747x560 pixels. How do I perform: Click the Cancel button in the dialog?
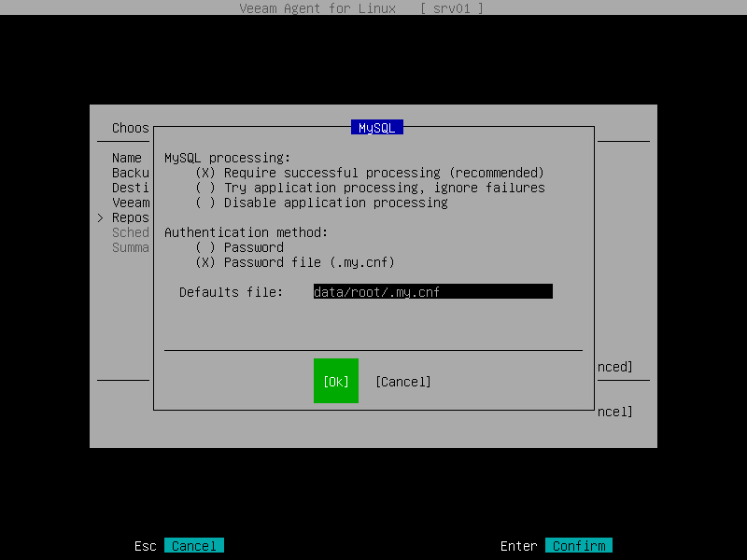402,381
